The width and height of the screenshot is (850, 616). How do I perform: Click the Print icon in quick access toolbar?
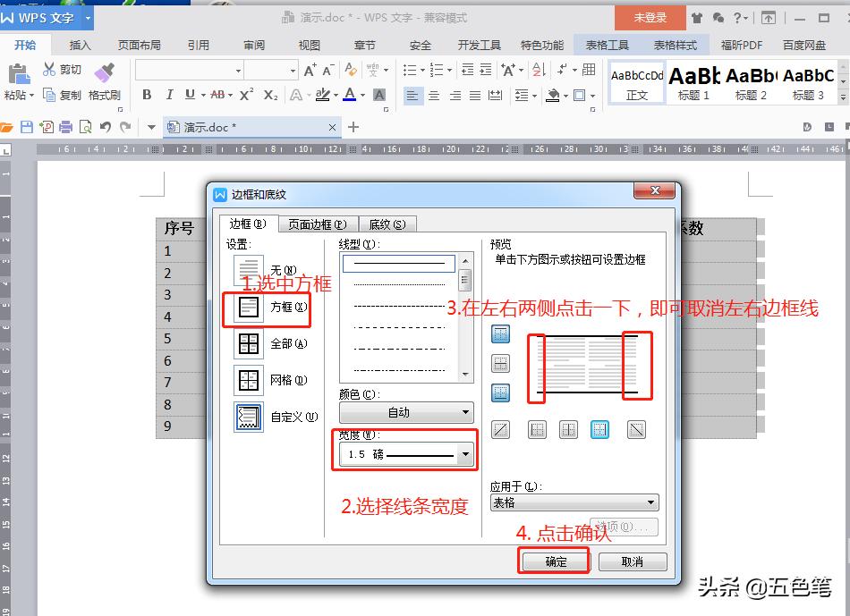tap(65, 127)
